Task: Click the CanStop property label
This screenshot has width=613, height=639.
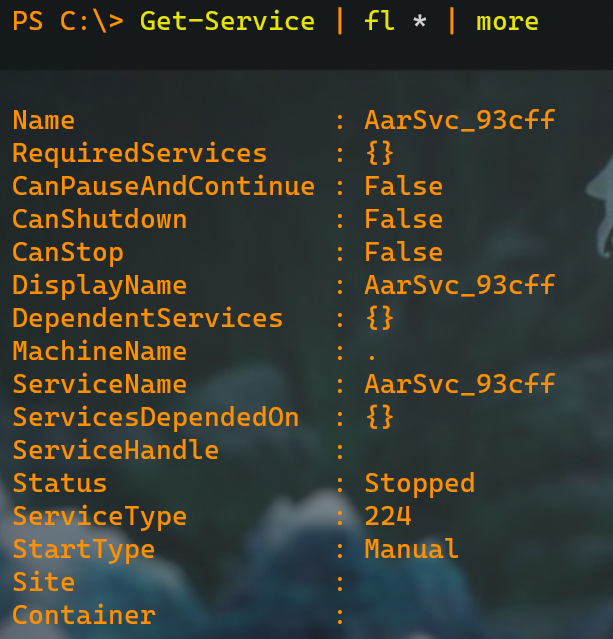Action: (x=68, y=253)
